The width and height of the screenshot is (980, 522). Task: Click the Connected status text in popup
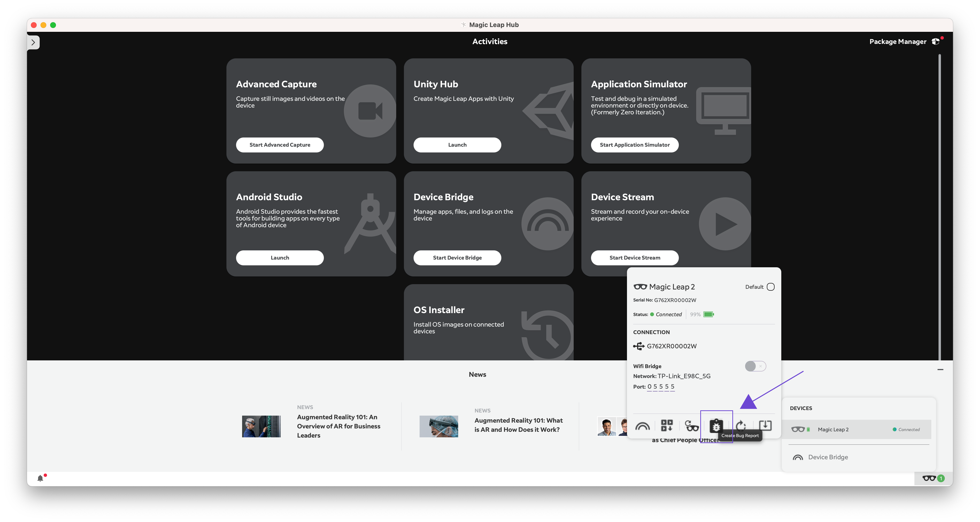[668, 314]
